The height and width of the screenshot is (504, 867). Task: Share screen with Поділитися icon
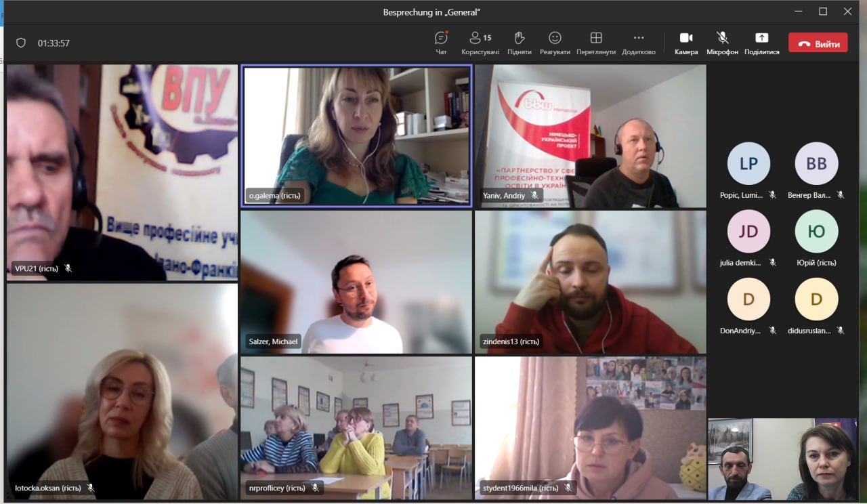(762, 42)
